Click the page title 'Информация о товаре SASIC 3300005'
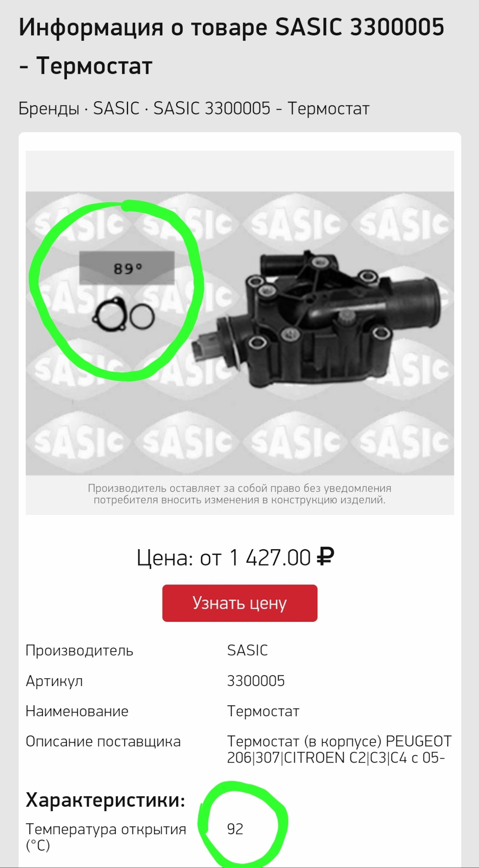 tap(231, 27)
